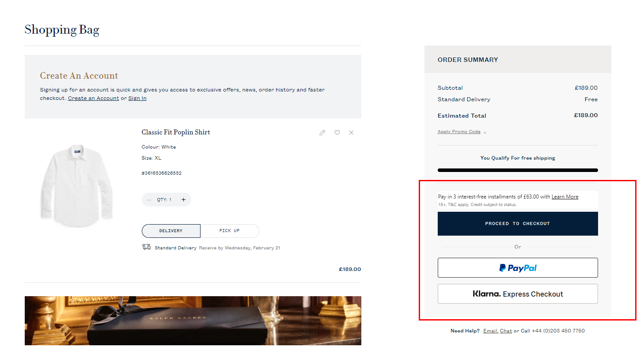Click the delivery truck icon
Image resolution: width=644 pixels, height=355 pixels.
coord(146,247)
